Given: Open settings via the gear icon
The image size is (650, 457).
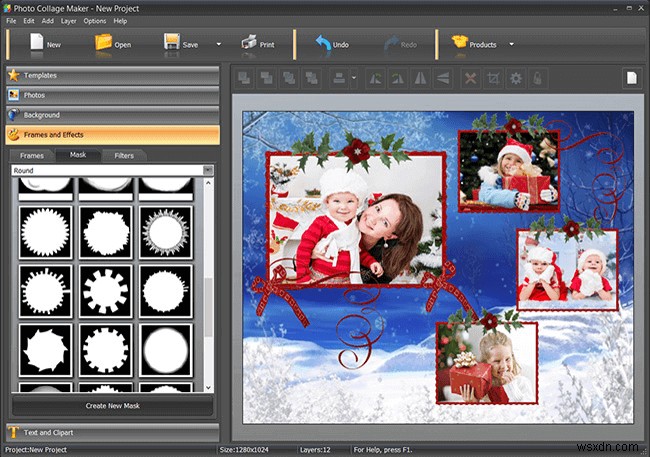Looking at the screenshot, I should pyautogui.click(x=516, y=79).
